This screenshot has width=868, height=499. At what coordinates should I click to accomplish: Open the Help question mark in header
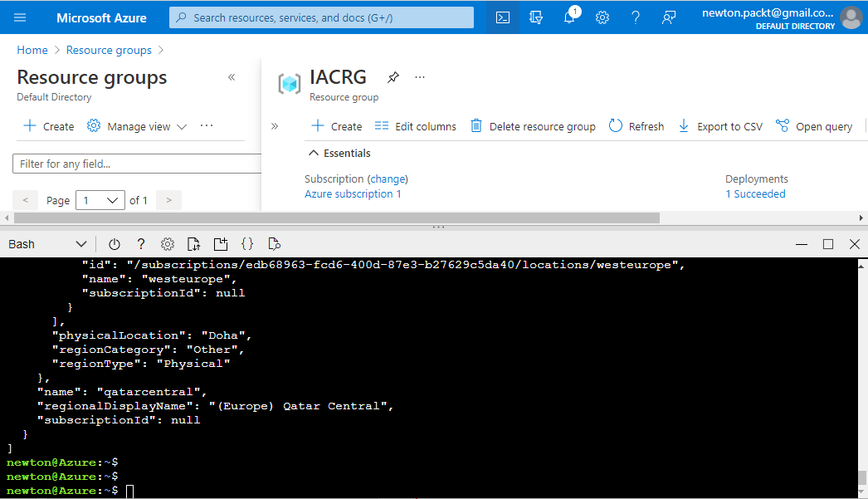(636, 17)
